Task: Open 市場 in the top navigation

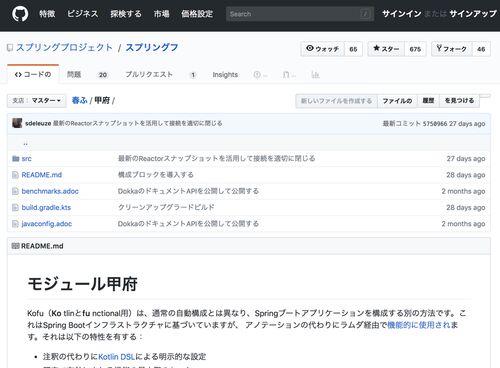Action: coord(161,14)
